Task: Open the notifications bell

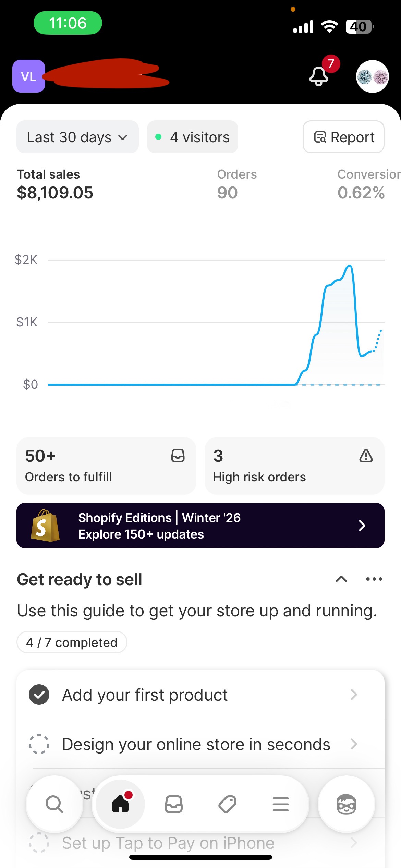Action: pos(319,76)
